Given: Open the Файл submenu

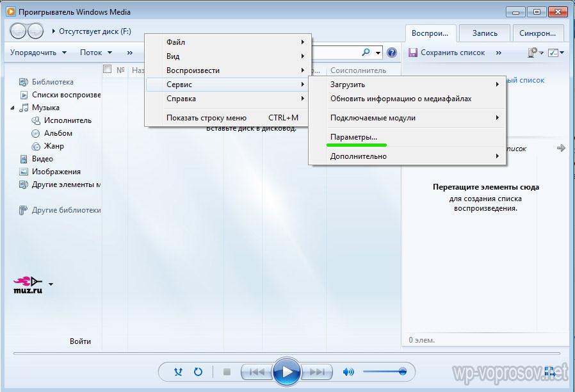Looking at the screenshot, I should [x=227, y=42].
